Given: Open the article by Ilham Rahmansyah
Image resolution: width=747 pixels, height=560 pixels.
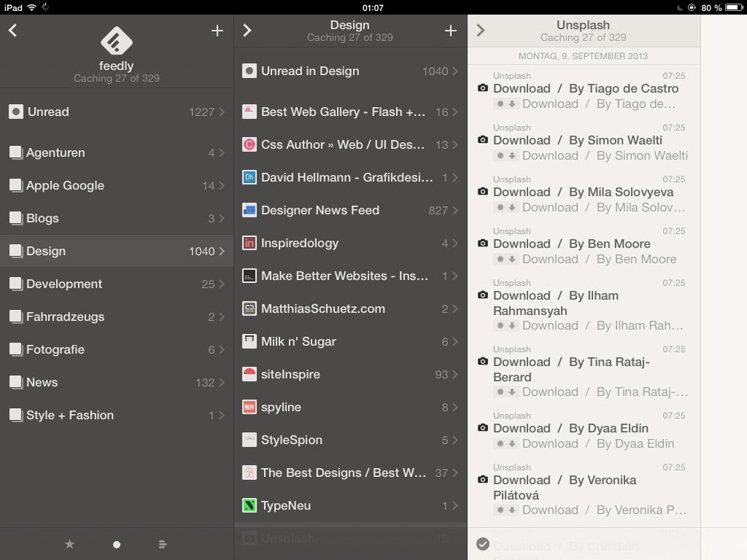Looking at the screenshot, I should point(584,305).
